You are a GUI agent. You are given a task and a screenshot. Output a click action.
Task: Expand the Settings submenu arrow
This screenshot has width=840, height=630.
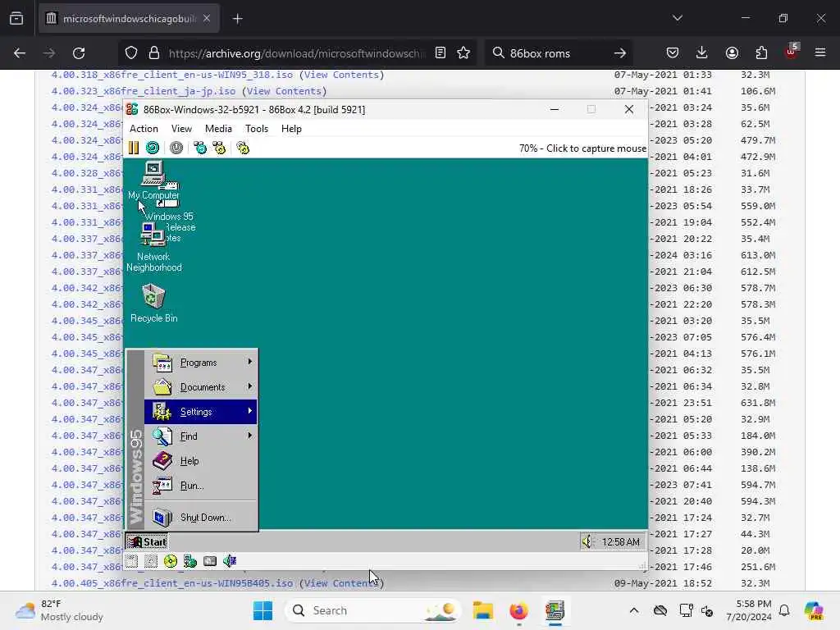pos(249,411)
